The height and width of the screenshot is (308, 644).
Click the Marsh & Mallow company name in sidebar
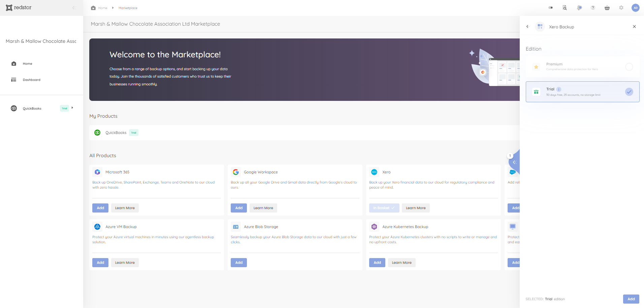[41, 41]
